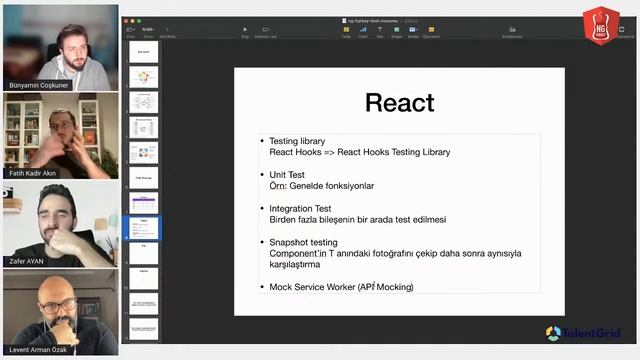Screen dimensions: 640x360
Task: Add a Text box using toolbar
Action: 380,29
